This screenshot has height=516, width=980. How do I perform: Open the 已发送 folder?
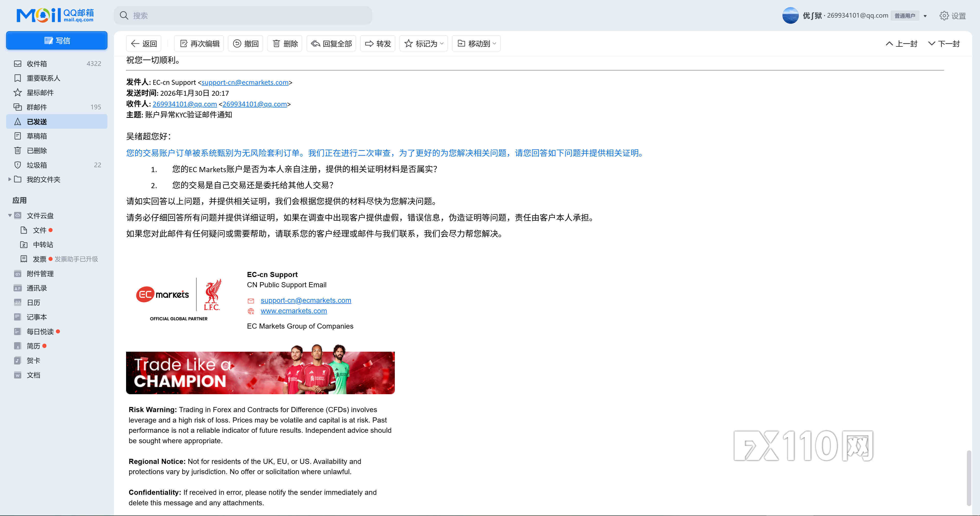(57, 121)
